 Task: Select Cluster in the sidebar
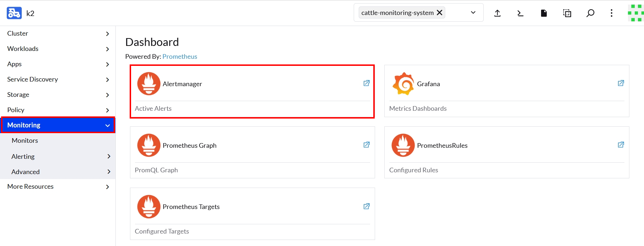point(18,33)
